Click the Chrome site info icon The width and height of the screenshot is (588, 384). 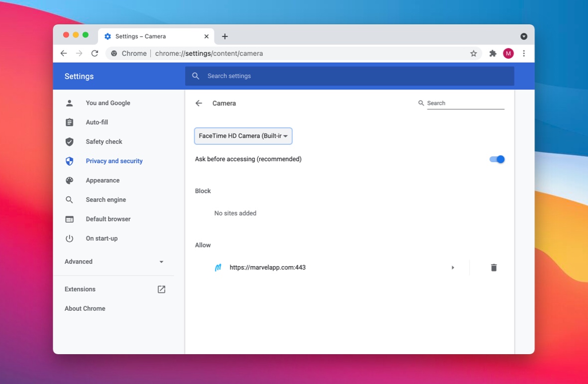114,53
